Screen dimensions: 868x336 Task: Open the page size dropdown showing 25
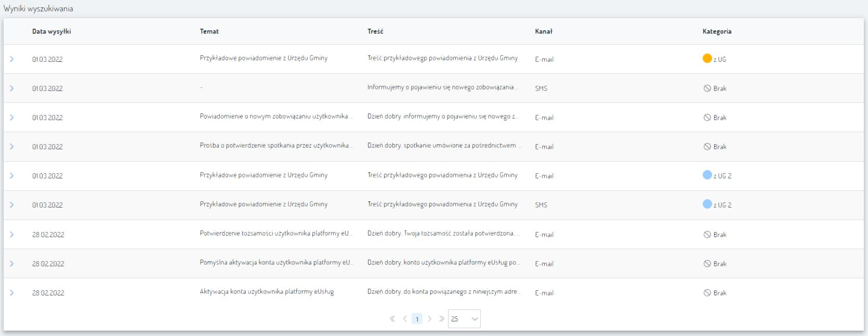click(464, 319)
